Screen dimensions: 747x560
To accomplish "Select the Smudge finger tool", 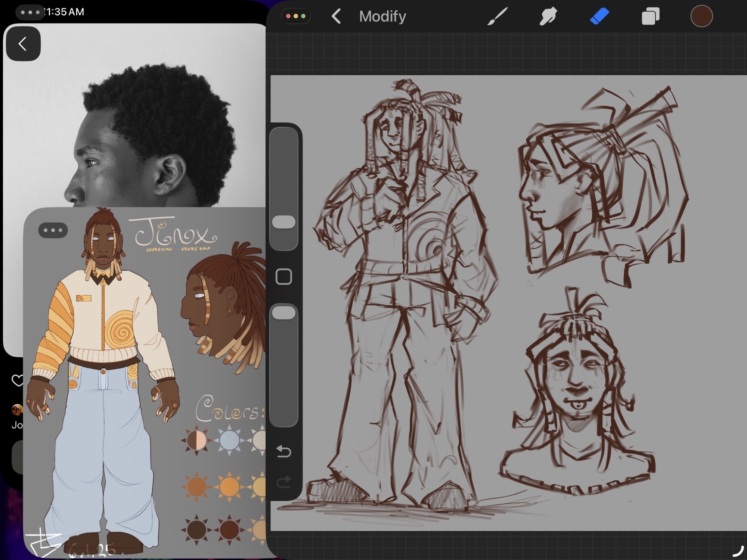I will pos(548,17).
